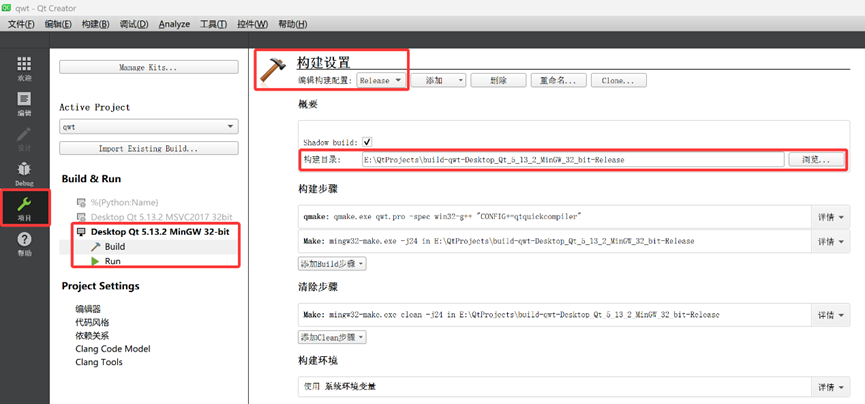Select the Desktop Qt 5.13.2 MSVC2017 32bit kit

point(161,217)
